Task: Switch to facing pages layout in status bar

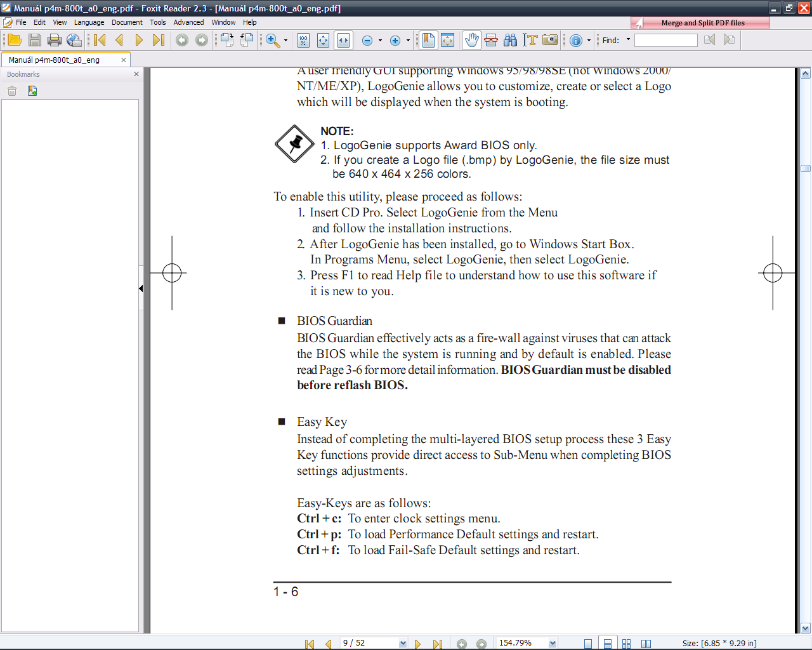Action: [x=646, y=644]
